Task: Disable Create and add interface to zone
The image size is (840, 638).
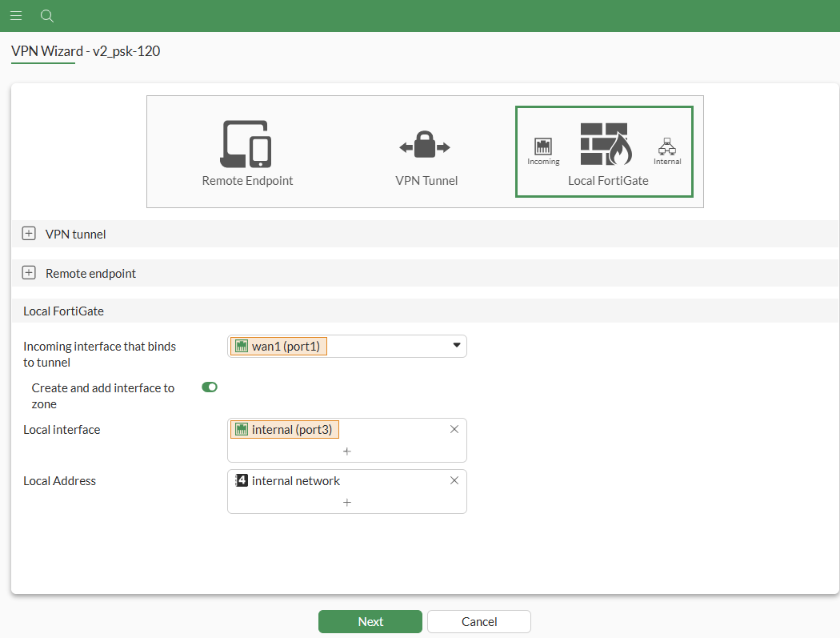Action: point(209,387)
